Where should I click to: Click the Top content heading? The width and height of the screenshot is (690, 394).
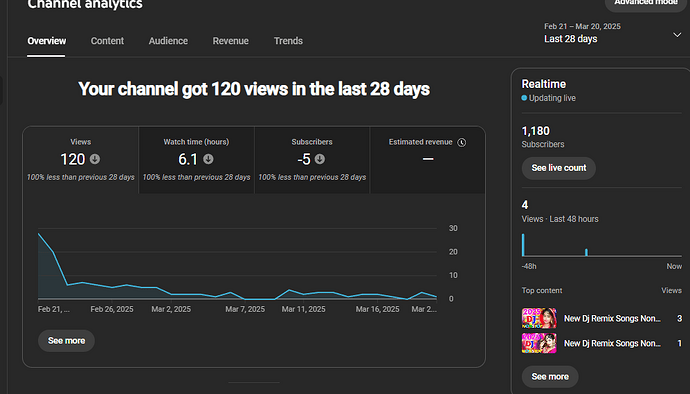pos(542,291)
